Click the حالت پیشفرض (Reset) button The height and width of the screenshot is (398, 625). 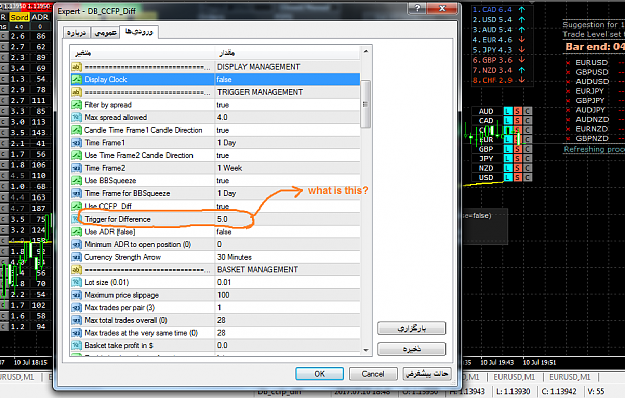[427, 374]
